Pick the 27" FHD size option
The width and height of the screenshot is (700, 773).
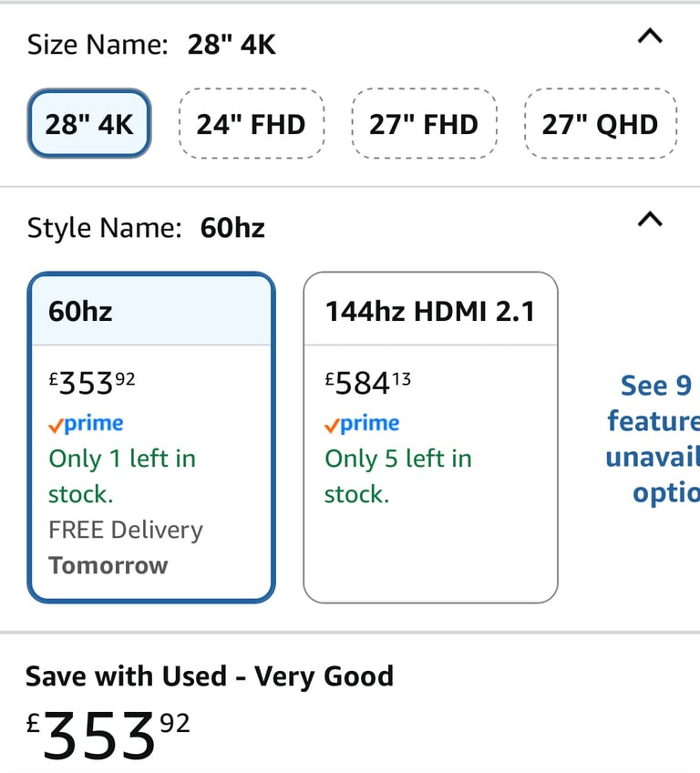(x=424, y=124)
